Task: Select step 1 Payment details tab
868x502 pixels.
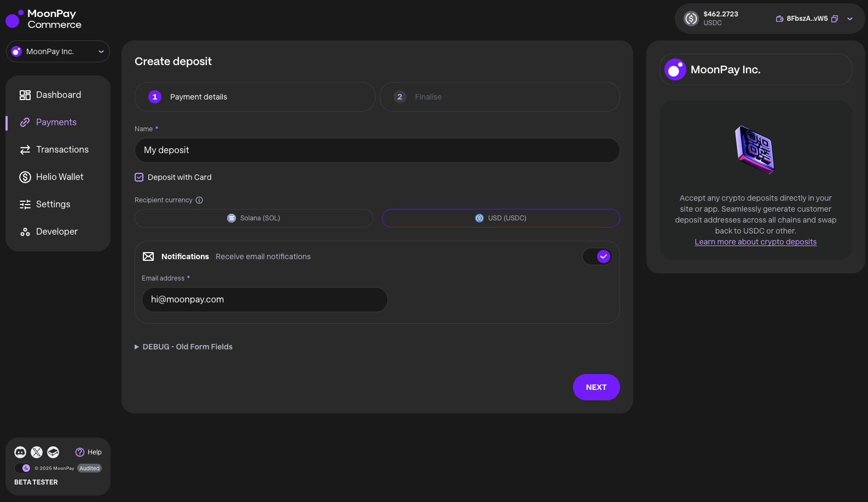Action: point(254,97)
